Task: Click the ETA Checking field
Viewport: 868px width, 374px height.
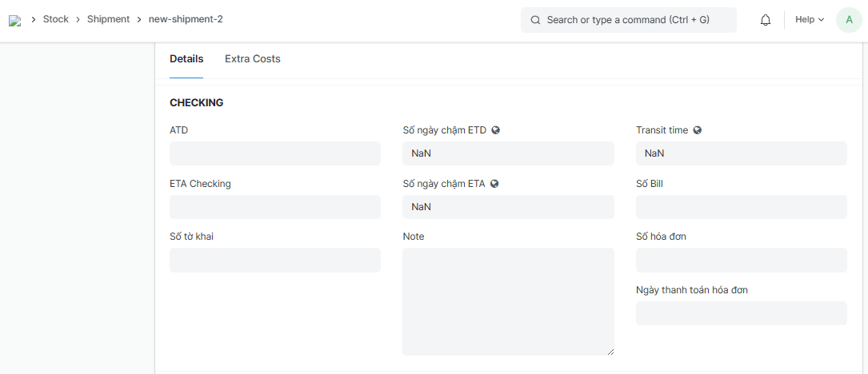Action: click(275, 207)
